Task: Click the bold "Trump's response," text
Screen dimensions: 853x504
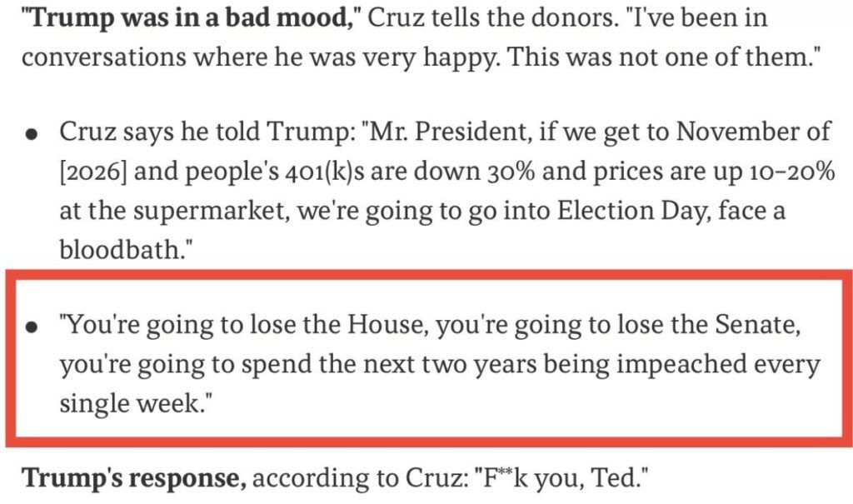Action: [x=133, y=479]
